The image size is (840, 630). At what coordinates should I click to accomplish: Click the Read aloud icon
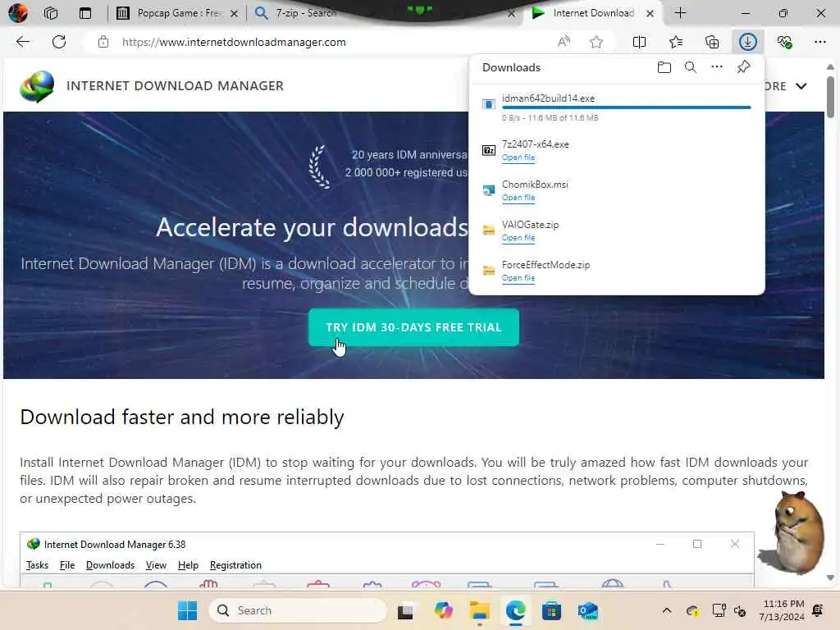pos(564,42)
